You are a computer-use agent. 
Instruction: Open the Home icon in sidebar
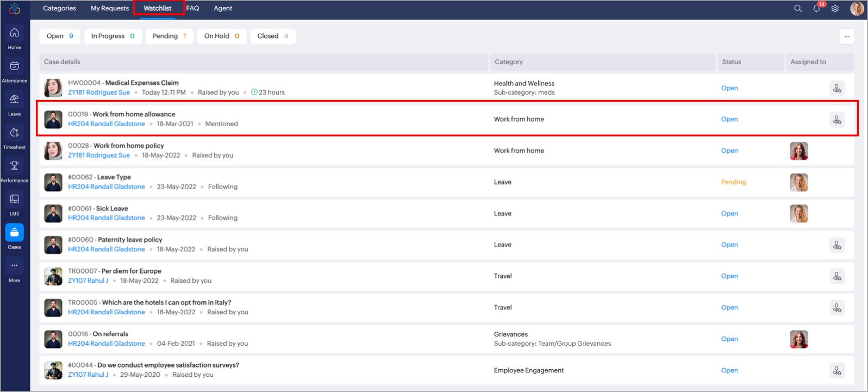click(x=15, y=34)
